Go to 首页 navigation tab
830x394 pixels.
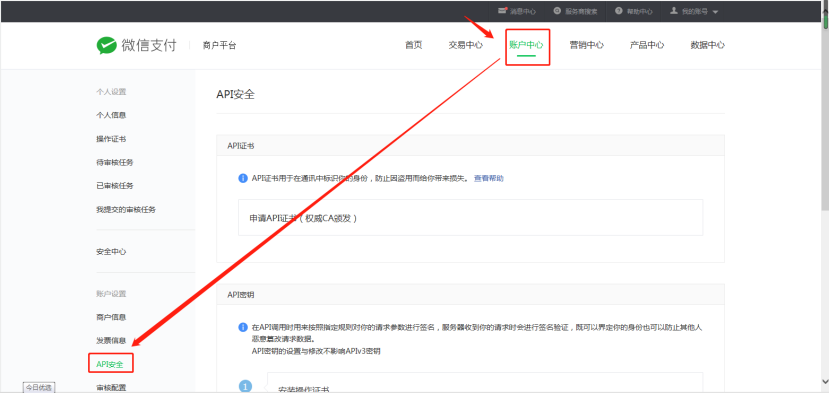[413, 45]
